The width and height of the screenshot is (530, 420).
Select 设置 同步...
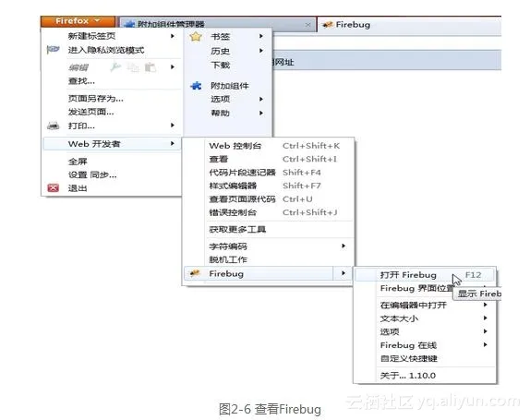pyautogui.click(x=111, y=174)
